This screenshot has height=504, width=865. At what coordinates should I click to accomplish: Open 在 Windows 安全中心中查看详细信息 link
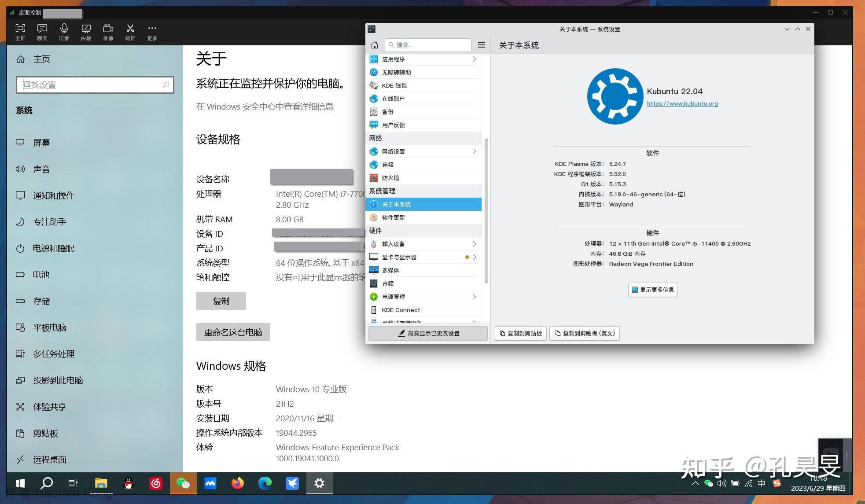[x=265, y=107]
